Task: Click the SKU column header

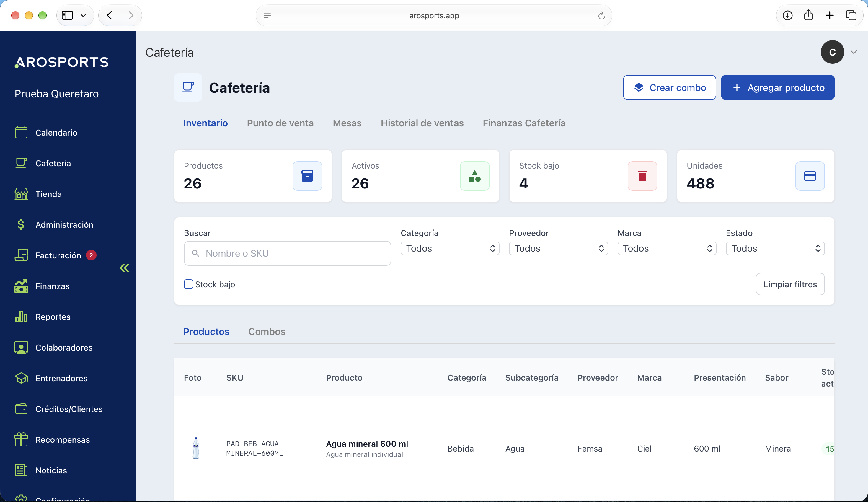Action: 234,378
